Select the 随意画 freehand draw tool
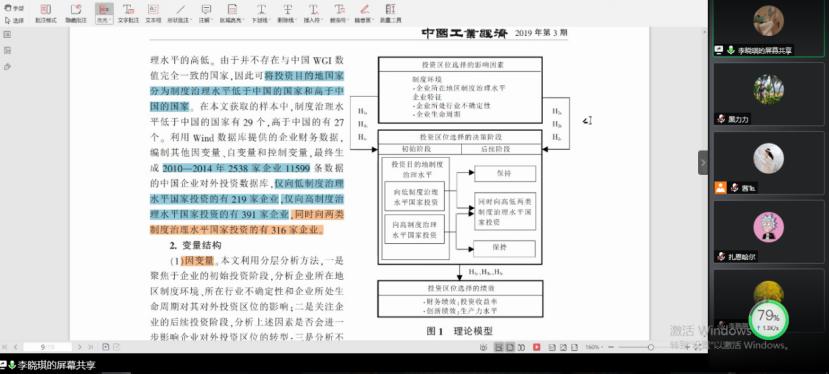This screenshot has width=829, height=374. (x=364, y=14)
